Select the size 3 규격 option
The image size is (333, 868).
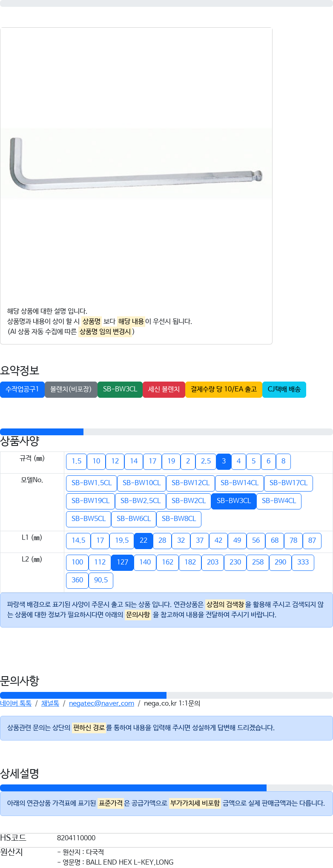224,461
